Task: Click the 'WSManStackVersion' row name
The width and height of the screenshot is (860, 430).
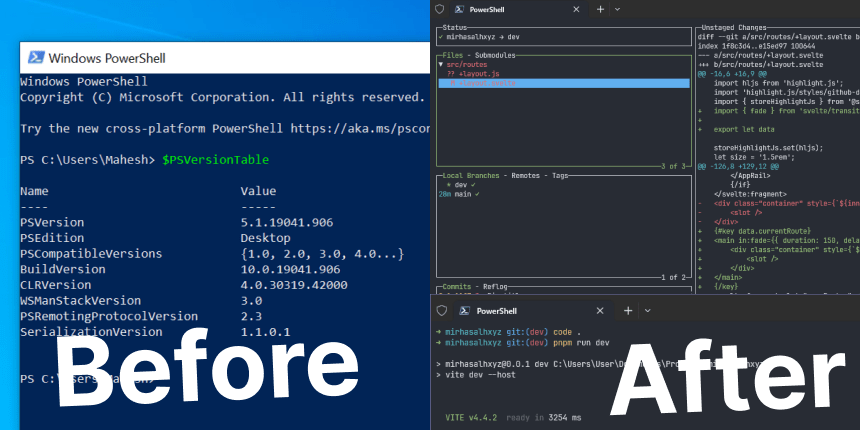Action: (x=81, y=301)
